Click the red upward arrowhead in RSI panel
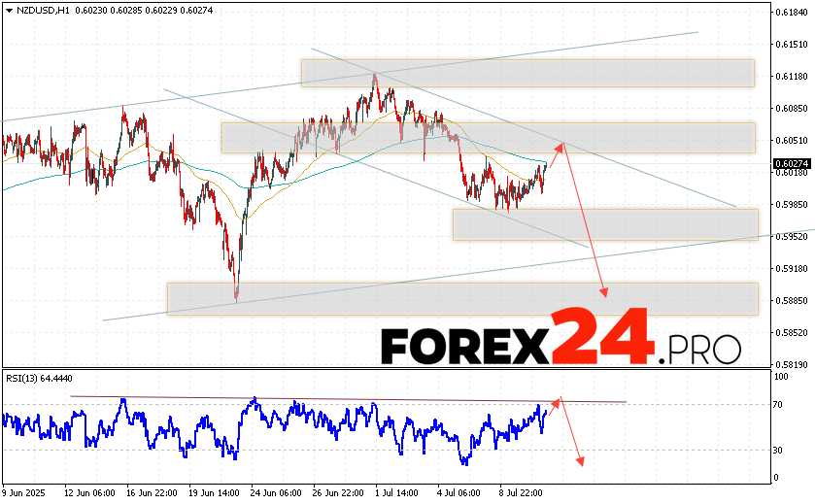The height and width of the screenshot is (504, 815). [559, 399]
